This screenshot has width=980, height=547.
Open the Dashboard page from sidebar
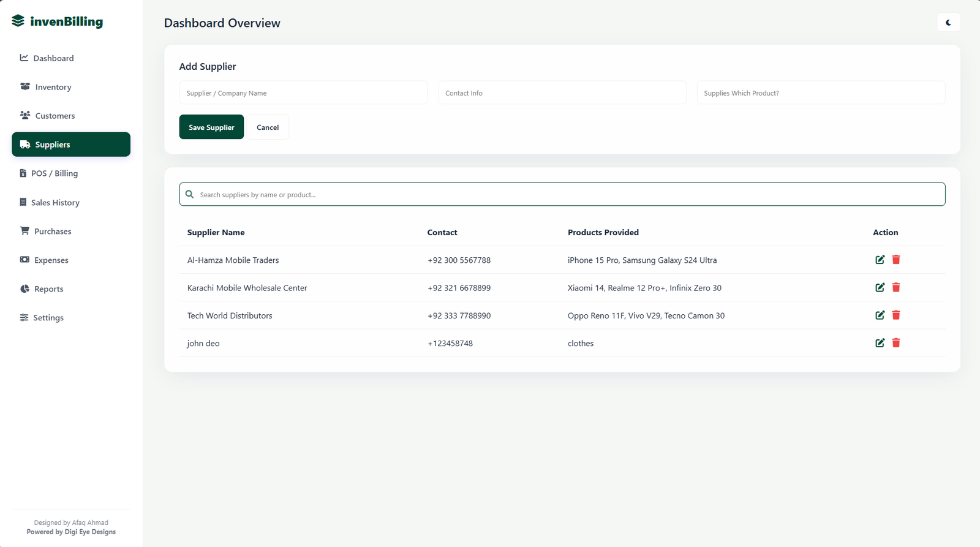(53, 58)
